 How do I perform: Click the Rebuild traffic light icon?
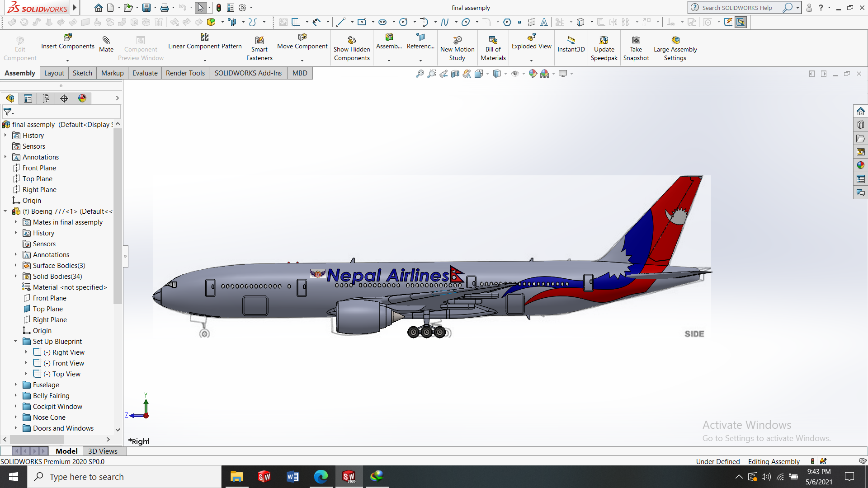click(219, 8)
